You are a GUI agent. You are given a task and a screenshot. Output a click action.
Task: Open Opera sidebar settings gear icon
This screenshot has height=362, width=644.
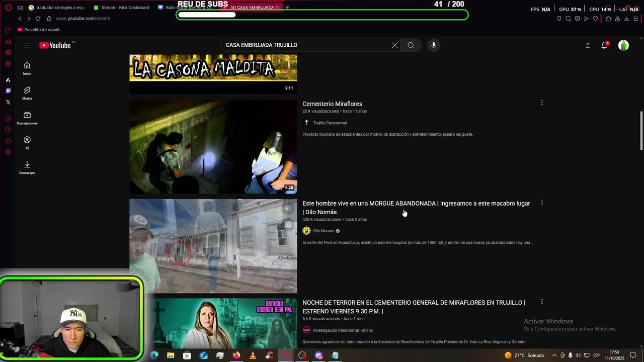coord(8,152)
